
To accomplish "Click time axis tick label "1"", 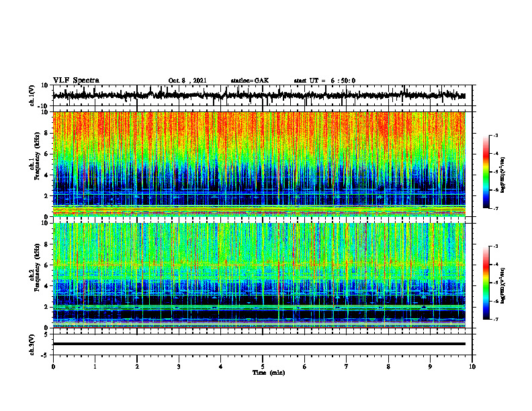I will 95,367.
